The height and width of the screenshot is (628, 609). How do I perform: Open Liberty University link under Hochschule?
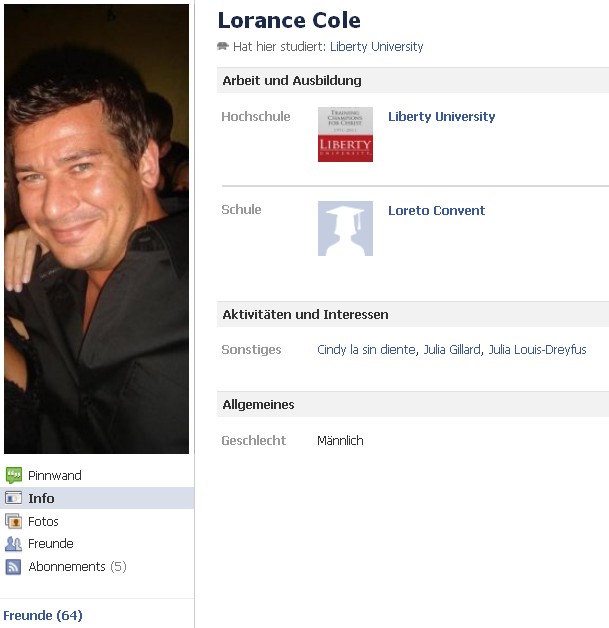(442, 117)
